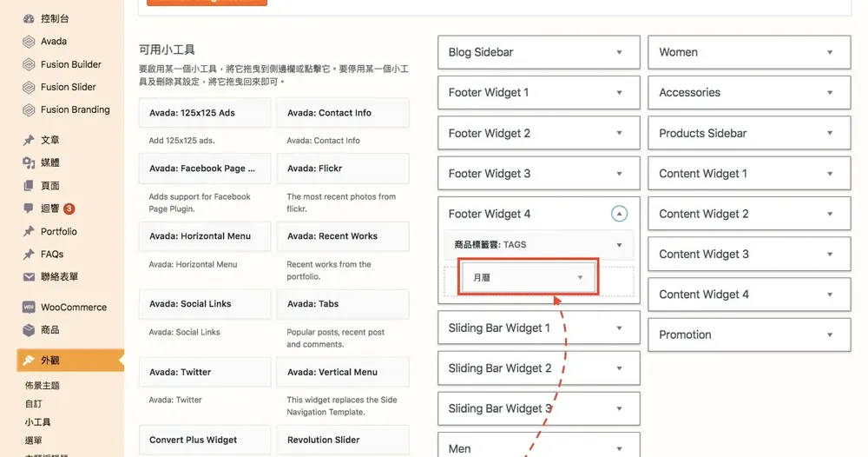
Task: Click the 可用小工具 heading text
Action: (x=167, y=50)
